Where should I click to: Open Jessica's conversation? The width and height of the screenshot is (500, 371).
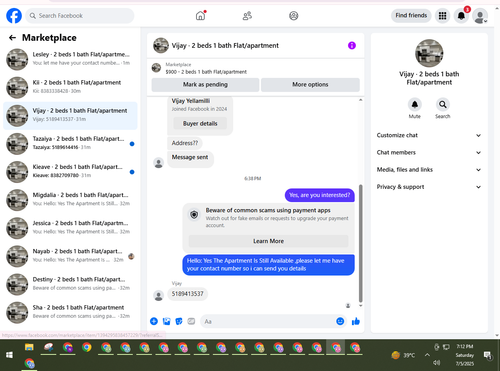pyautogui.click(x=70, y=228)
